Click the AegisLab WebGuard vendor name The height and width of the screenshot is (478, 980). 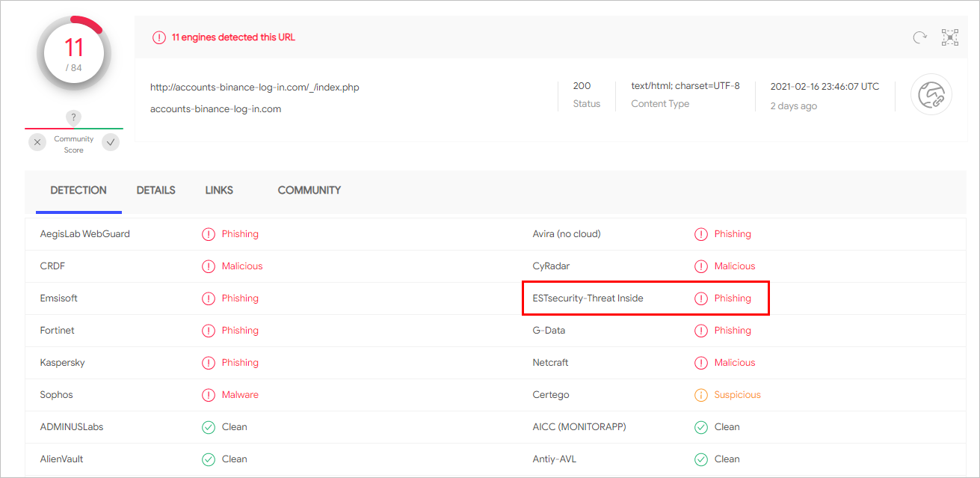click(85, 234)
